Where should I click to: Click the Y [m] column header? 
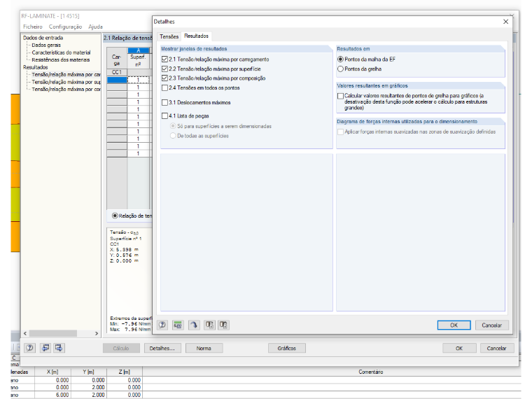89,372
